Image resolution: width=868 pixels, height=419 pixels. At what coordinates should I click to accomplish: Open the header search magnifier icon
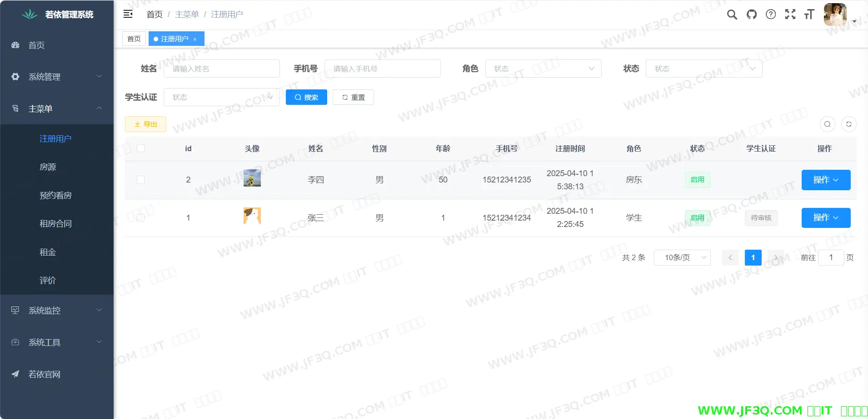point(732,15)
